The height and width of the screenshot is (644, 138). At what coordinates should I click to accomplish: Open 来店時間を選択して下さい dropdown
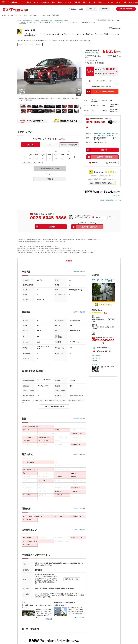click(x=50, y=168)
